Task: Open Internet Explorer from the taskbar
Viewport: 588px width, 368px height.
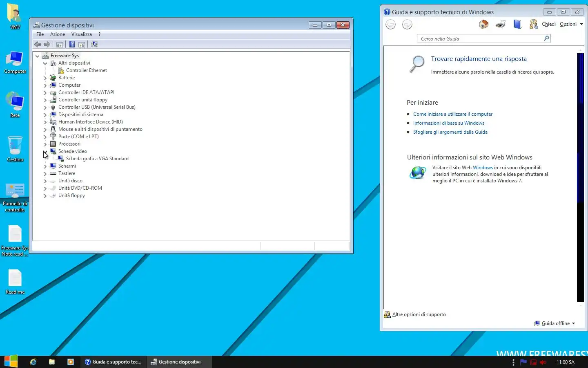Action: click(x=33, y=362)
